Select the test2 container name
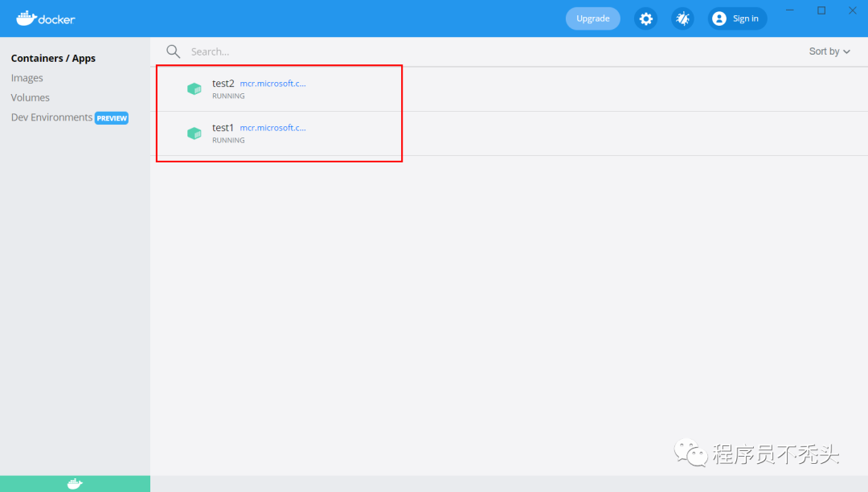The height and width of the screenshot is (492, 868). (223, 84)
